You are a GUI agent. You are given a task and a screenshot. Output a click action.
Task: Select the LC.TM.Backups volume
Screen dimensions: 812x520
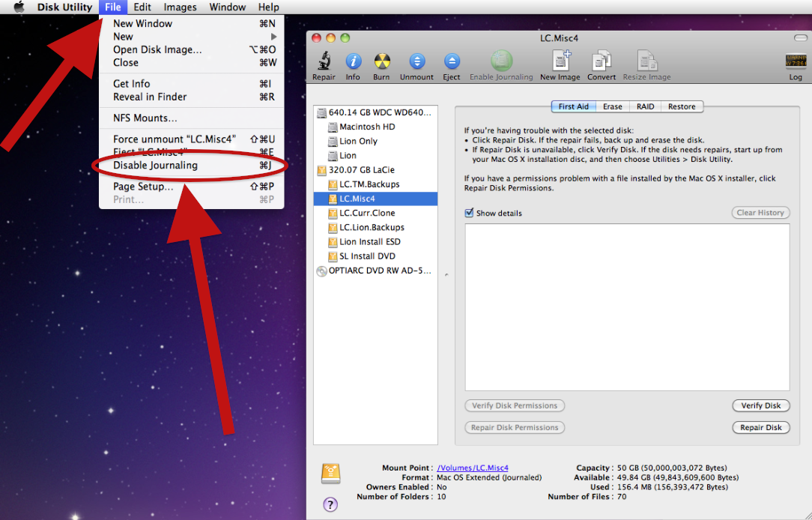(x=375, y=184)
